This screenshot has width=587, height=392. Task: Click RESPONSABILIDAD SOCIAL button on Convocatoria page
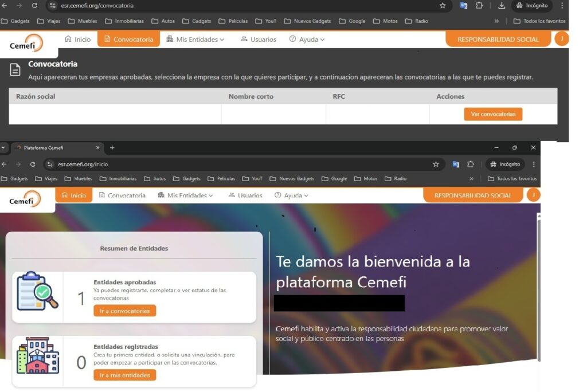[x=498, y=40]
